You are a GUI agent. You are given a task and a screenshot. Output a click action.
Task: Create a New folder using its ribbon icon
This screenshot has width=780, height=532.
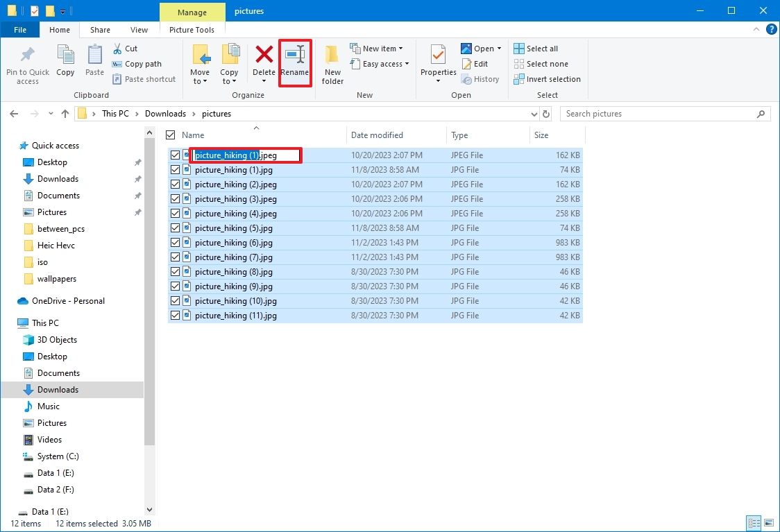pyautogui.click(x=332, y=62)
